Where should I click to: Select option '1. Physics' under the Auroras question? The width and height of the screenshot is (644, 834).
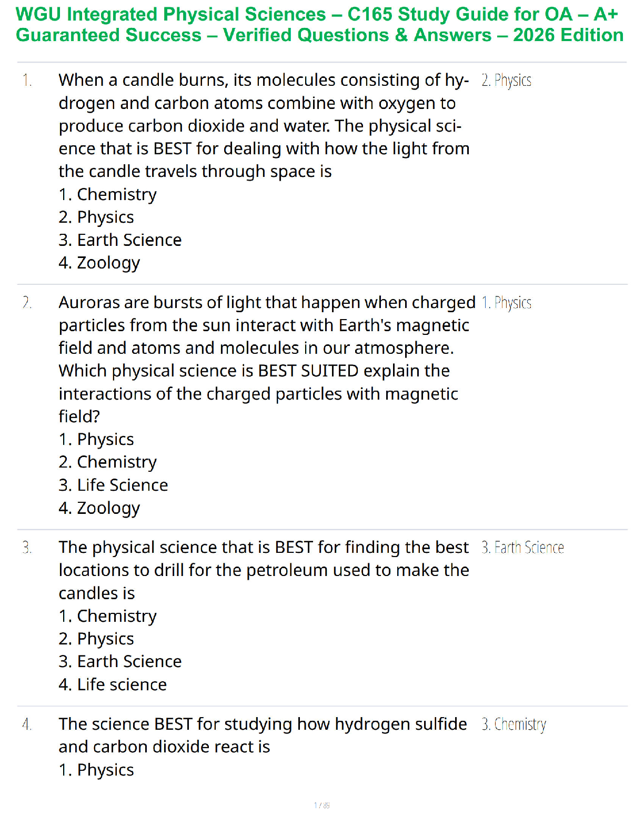pos(96,439)
